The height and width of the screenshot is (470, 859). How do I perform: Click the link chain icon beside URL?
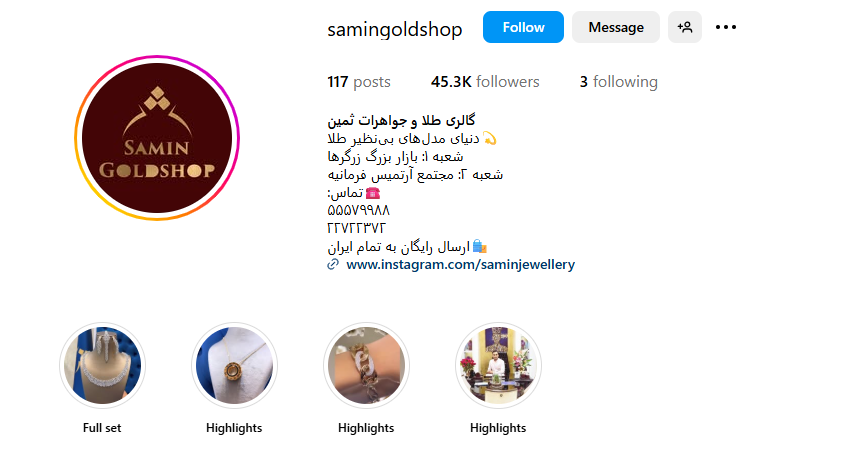point(333,265)
